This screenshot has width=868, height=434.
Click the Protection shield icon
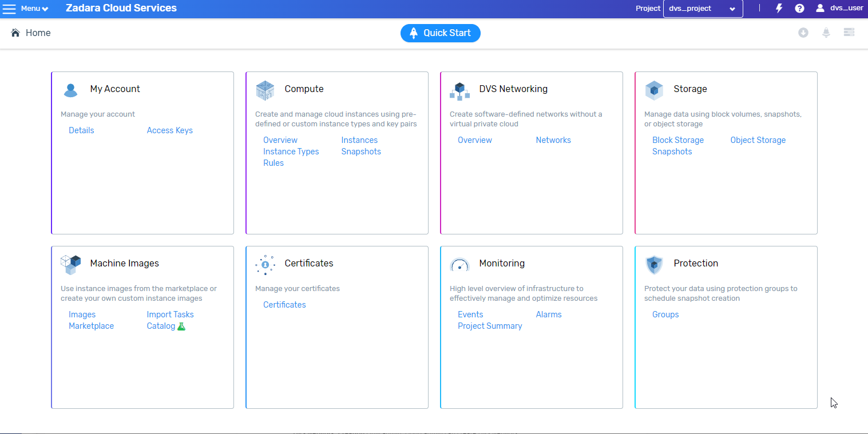pyautogui.click(x=654, y=264)
